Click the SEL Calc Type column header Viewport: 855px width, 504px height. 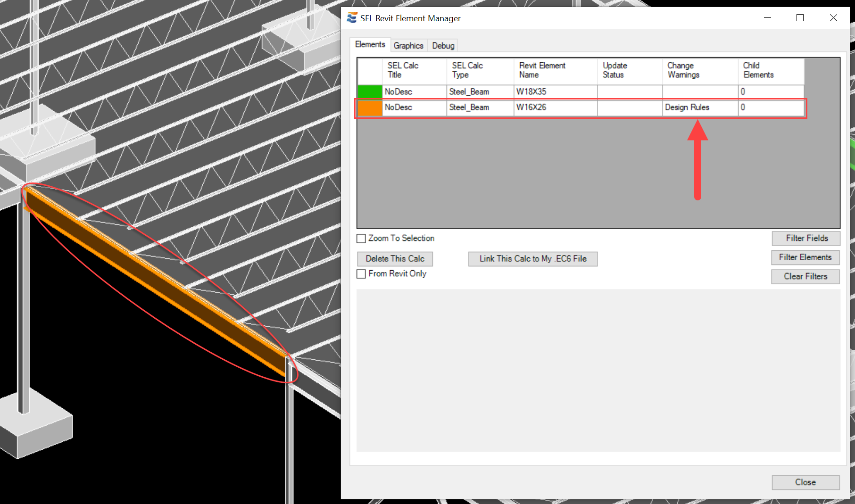point(480,71)
